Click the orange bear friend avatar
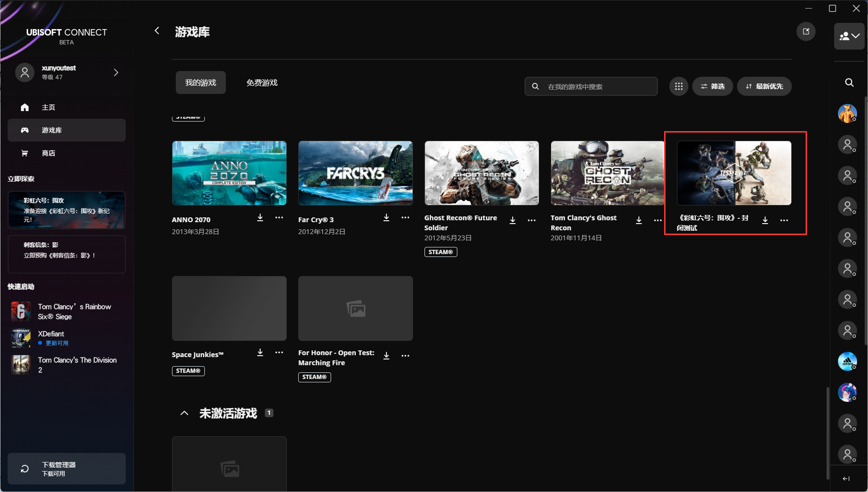868x492 pixels. click(848, 113)
